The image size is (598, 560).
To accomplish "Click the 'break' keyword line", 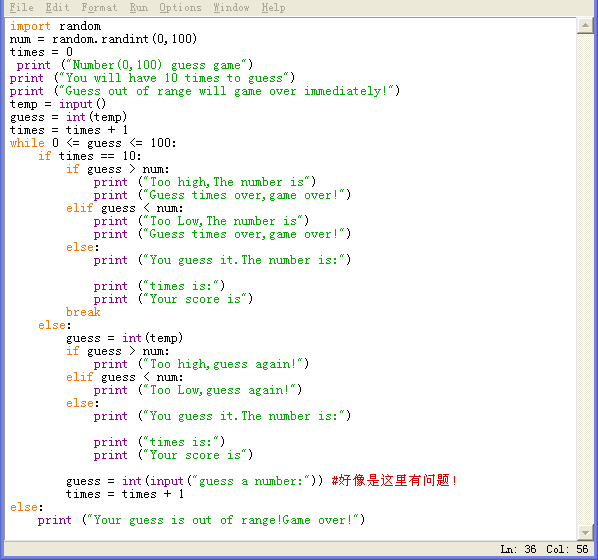I will click(x=83, y=312).
